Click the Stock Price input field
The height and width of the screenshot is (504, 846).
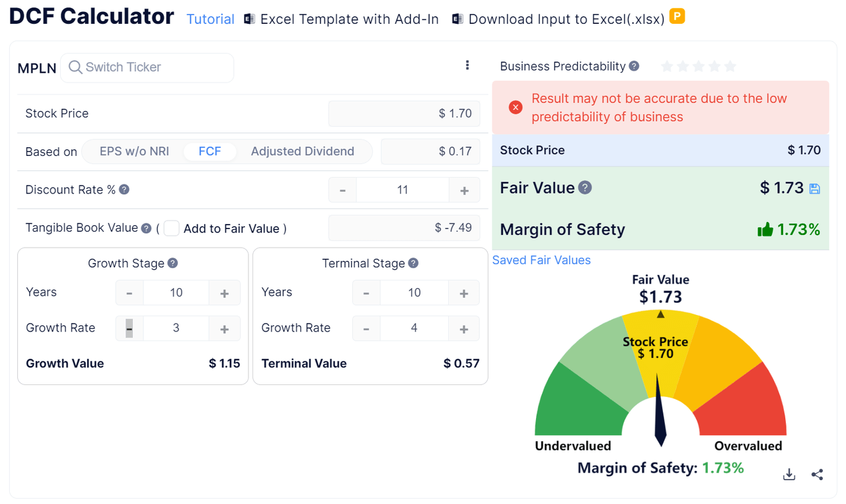click(404, 114)
